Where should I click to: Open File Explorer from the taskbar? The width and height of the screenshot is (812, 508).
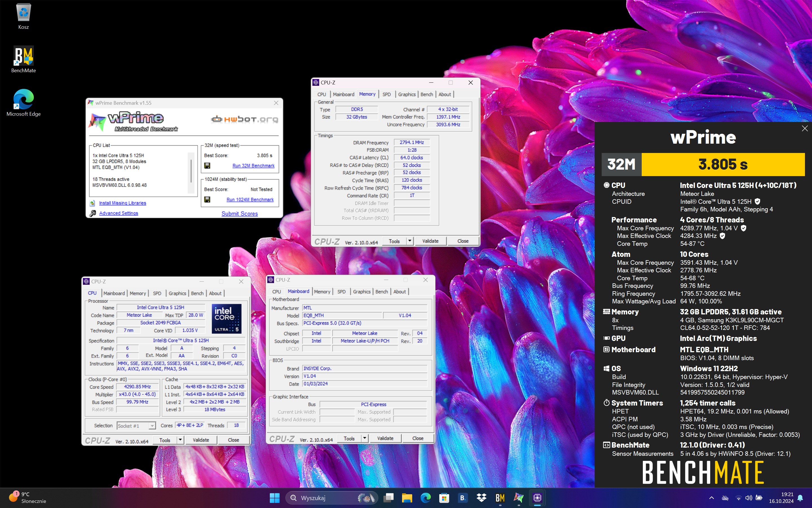click(407, 498)
